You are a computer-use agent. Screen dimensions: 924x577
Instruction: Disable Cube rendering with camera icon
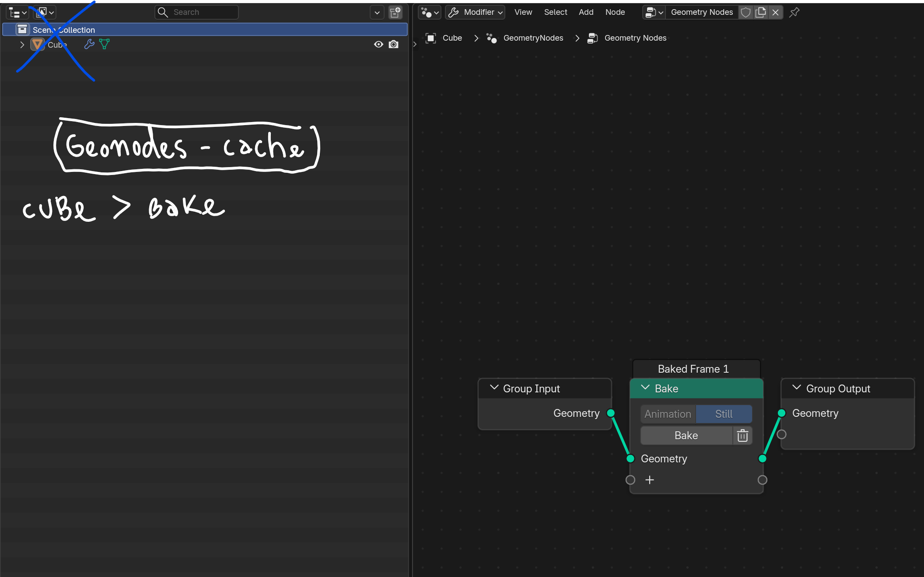click(x=393, y=44)
